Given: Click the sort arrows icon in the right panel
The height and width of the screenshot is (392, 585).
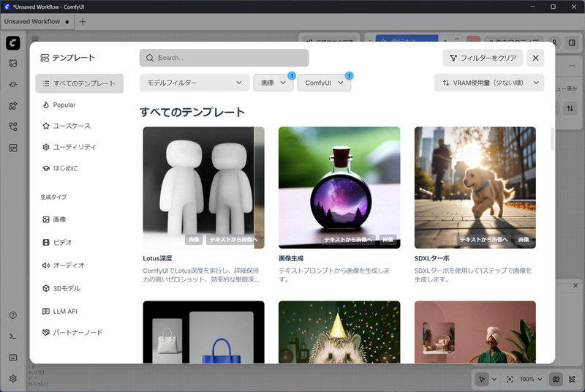Looking at the screenshot, I should click(570, 108).
